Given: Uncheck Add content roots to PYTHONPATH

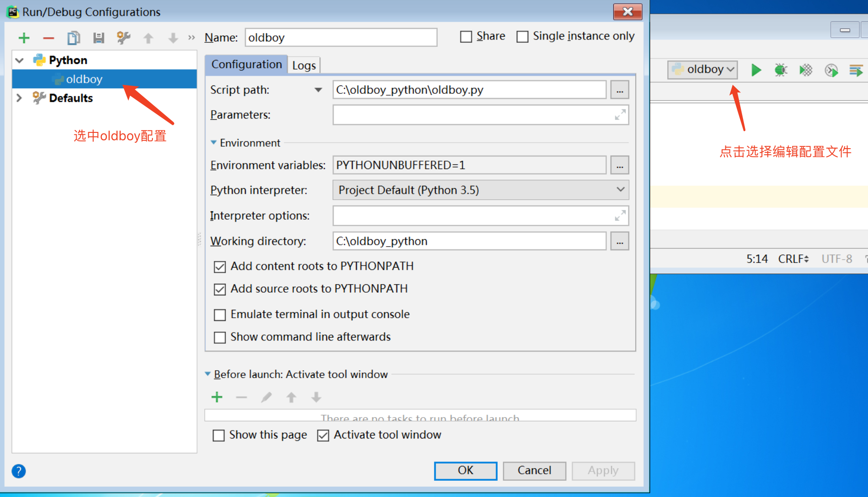Looking at the screenshot, I should [x=220, y=267].
